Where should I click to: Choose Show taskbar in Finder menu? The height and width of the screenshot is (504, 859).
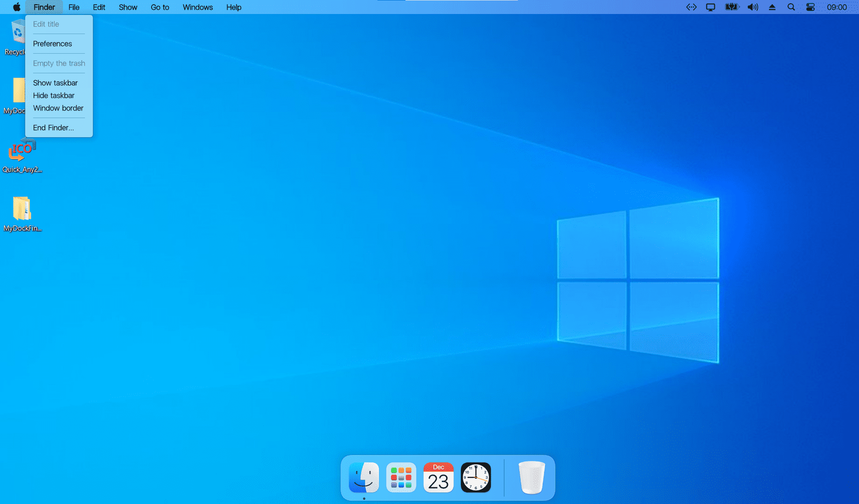[x=55, y=83]
